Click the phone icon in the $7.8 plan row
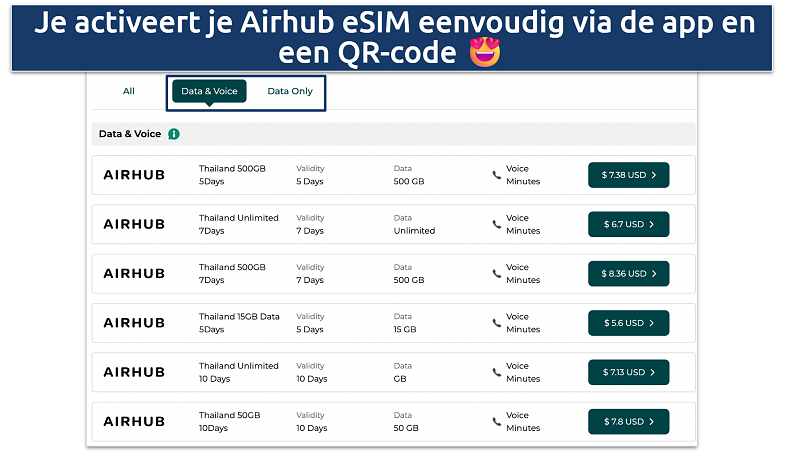Viewport: 806px width, 452px height. [497, 421]
